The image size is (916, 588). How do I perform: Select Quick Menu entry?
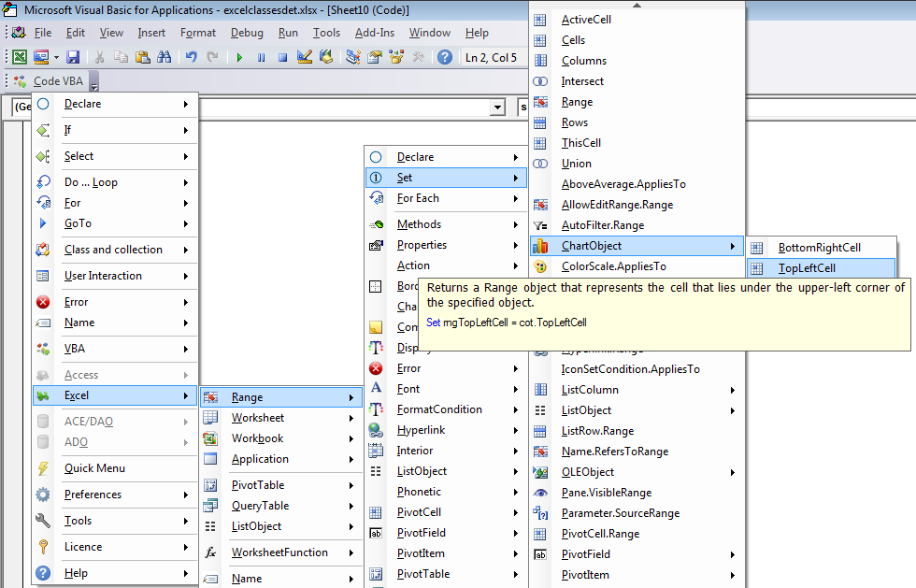pyautogui.click(x=115, y=468)
